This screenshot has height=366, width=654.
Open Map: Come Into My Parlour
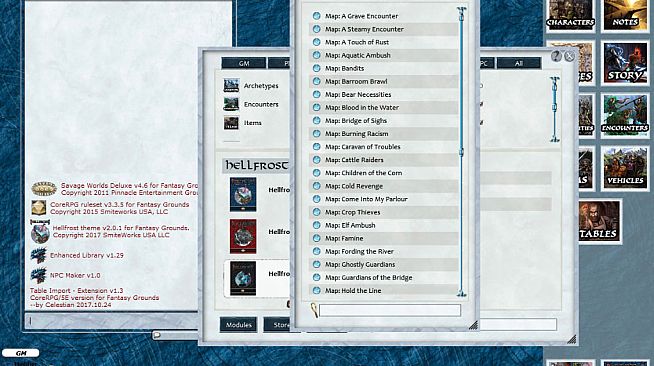366,199
